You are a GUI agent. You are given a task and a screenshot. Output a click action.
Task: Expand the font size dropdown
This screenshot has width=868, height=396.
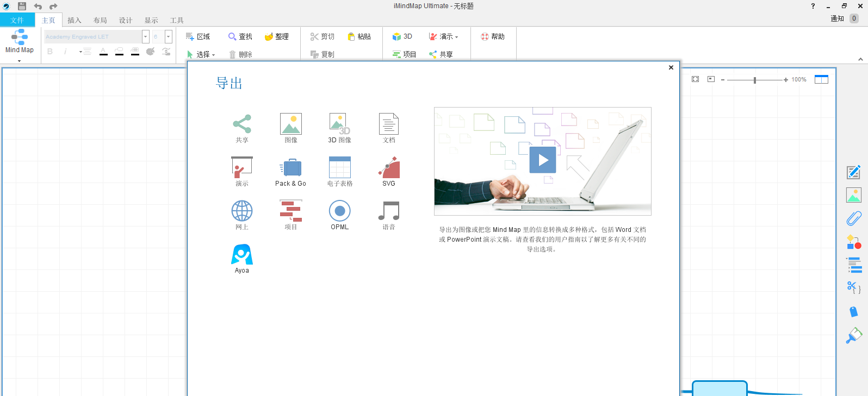click(169, 36)
